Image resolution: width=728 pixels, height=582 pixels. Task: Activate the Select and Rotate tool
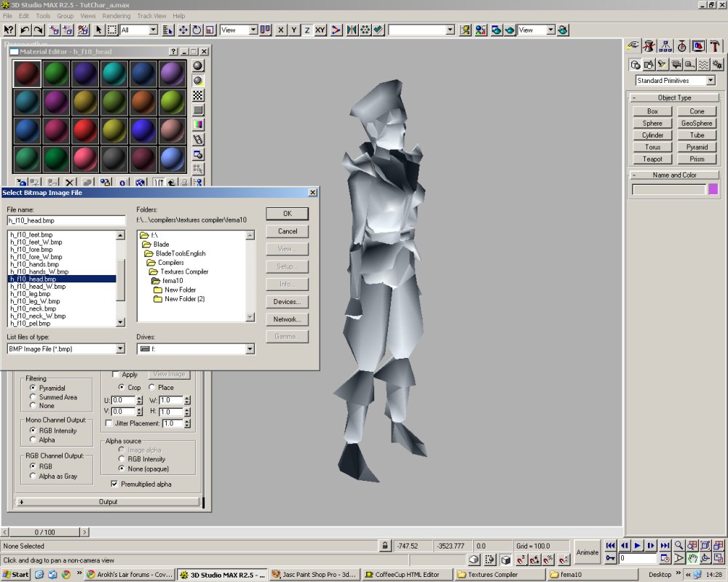[x=197, y=30]
